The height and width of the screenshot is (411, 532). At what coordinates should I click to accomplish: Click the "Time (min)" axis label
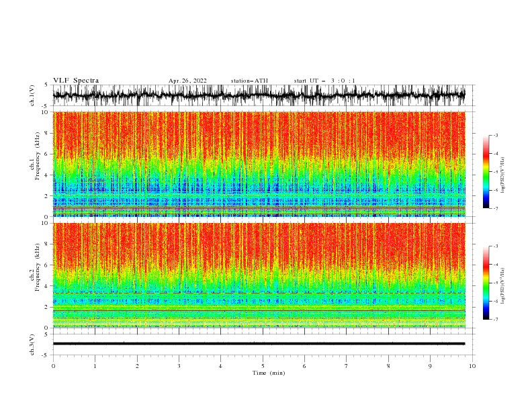click(x=269, y=373)
